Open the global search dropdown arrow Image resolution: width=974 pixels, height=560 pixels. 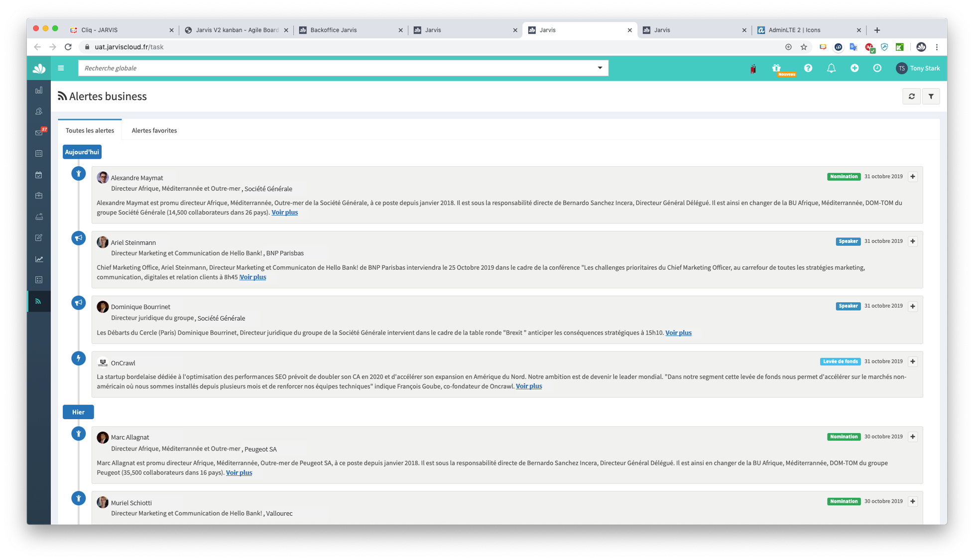click(x=600, y=68)
